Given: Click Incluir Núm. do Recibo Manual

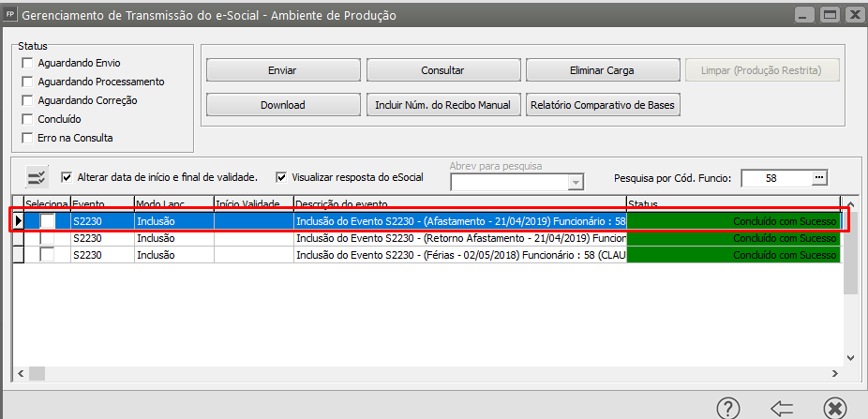Looking at the screenshot, I should [442, 105].
